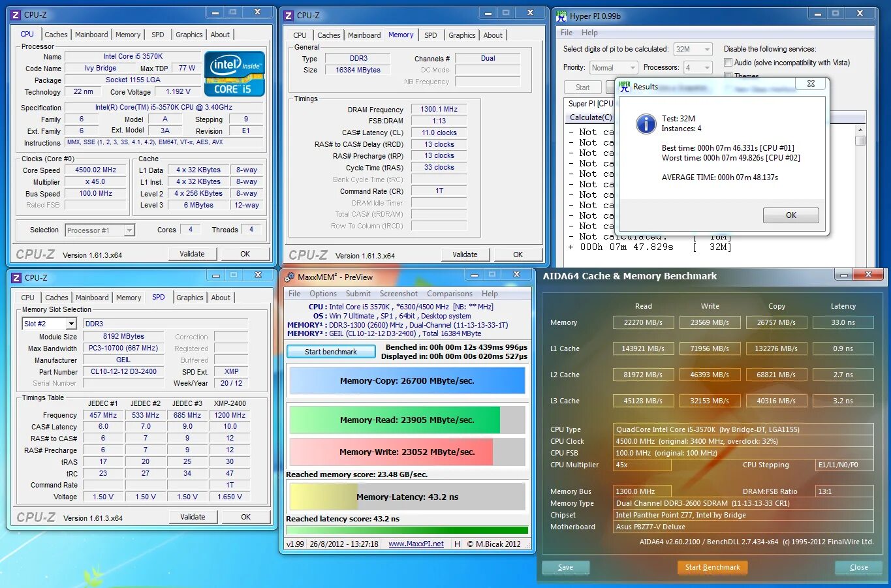
Task: Click the Part Number CL10-12-12 D3-2400 field
Action: coord(123,372)
